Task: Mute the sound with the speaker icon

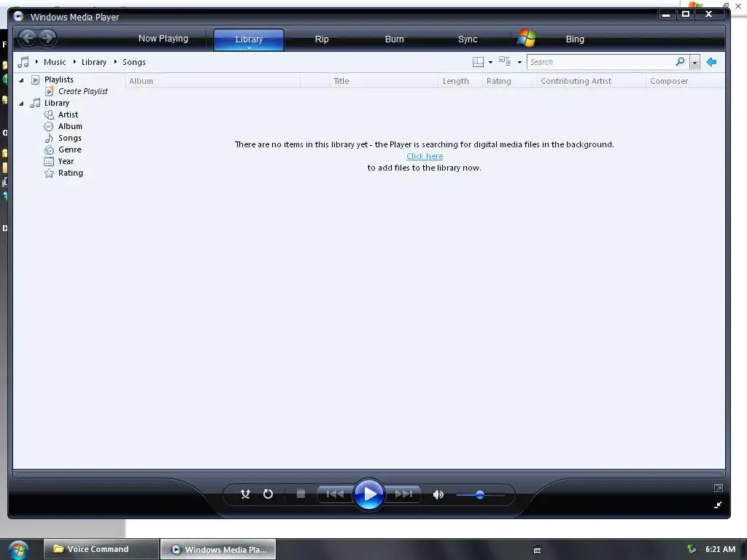Action: click(438, 494)
